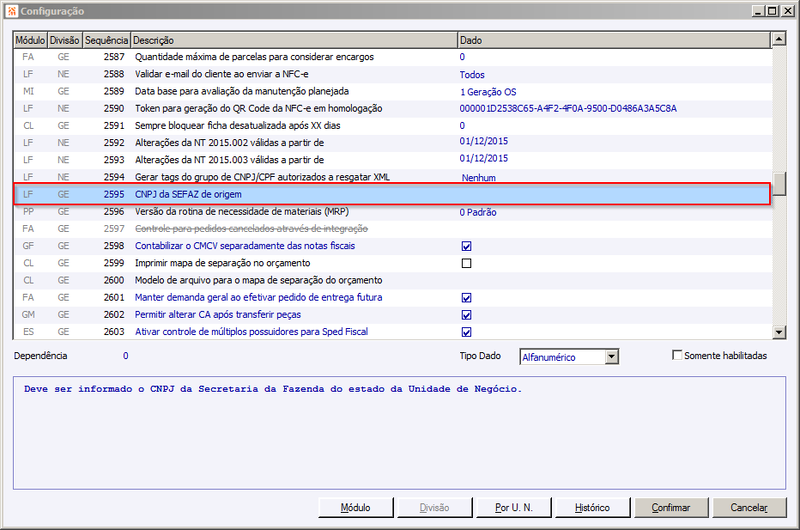Screen dimensions: 800x530
Task: Select Sempre bloquear ficha desatualizada row
Action: point(392,125)
